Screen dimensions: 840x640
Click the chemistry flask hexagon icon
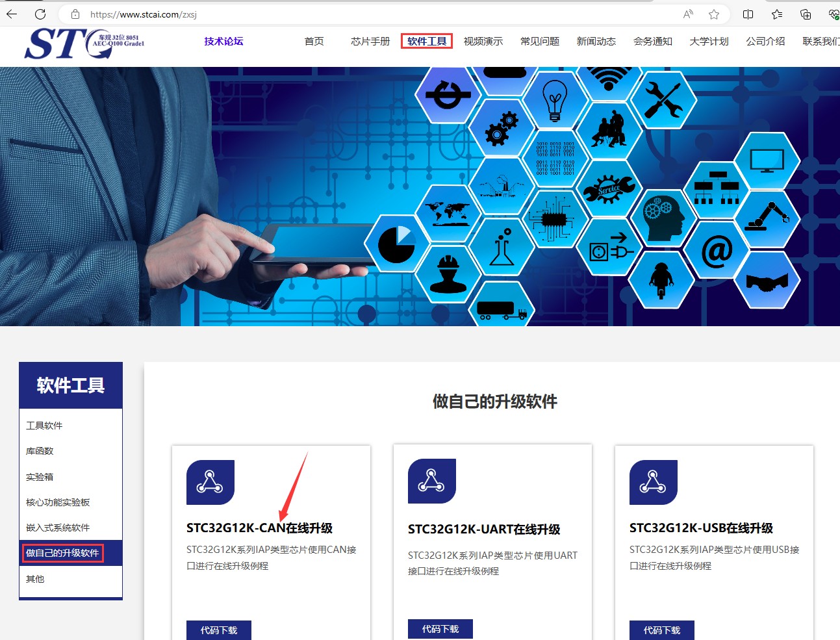coord(501,248)
